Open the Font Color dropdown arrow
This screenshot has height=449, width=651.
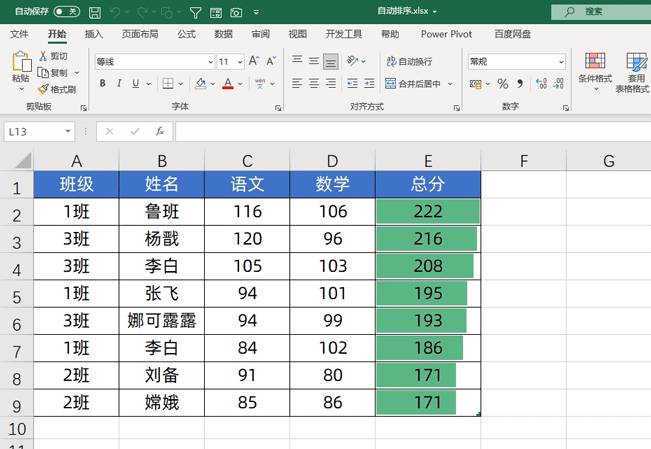tap(240, 84)
